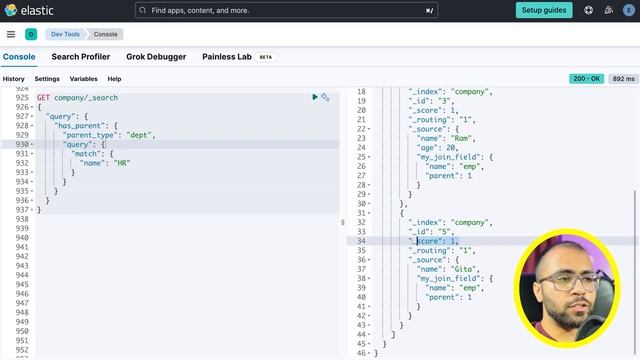Open the Variables panel
Viewport: 640px width, 360px height.
point(83,79)
